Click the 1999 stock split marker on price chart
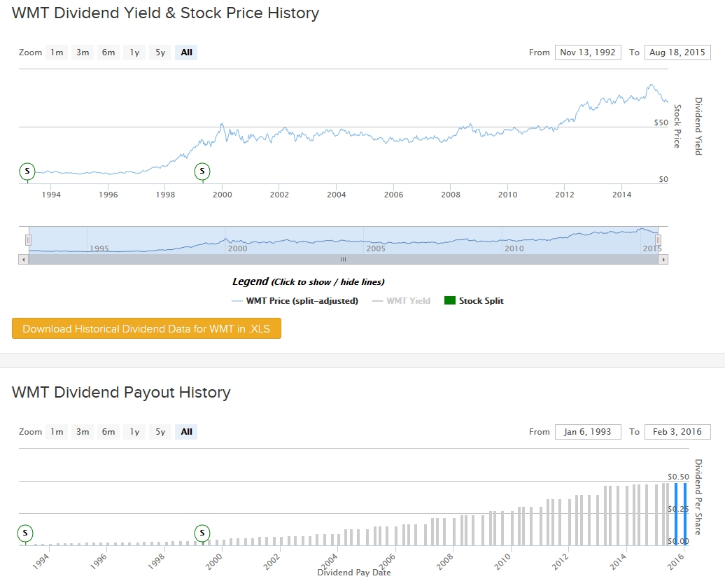 click(x=202, y=171)
